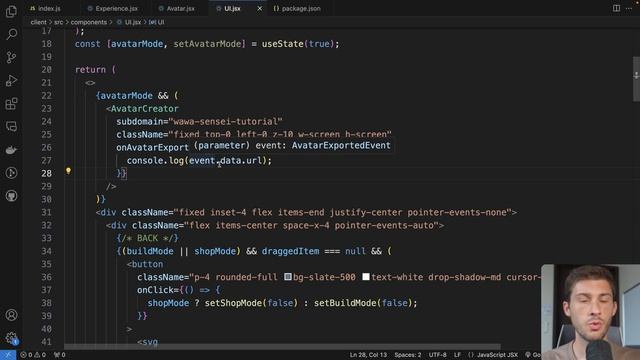640x360 pixels.
Task: Click UTF-8 encoding in status bar
Action: 437,355
